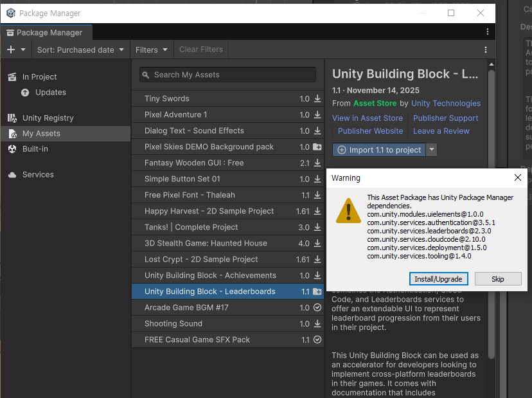Click the details panel scroll-up arrow
This screenshot has width=532, height=398.
pos(492,64)
